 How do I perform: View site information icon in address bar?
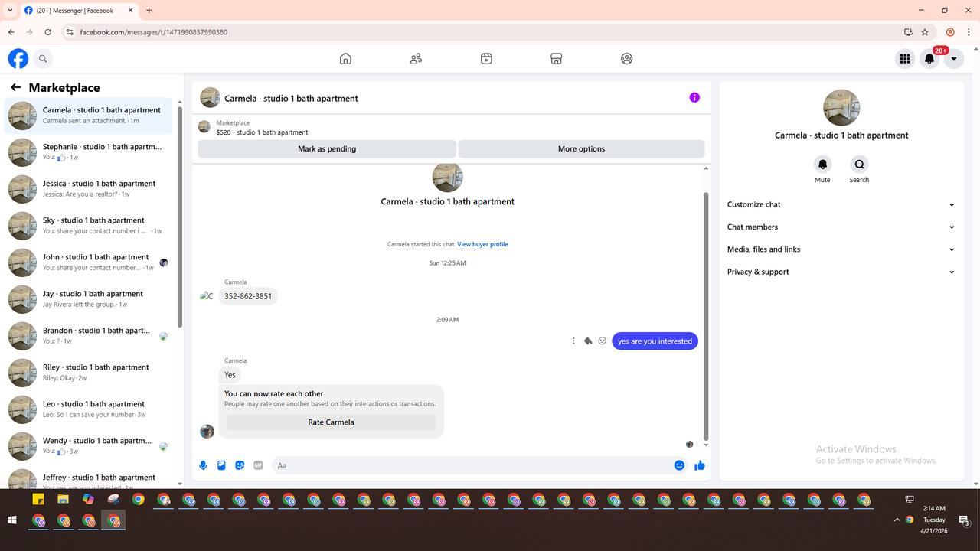pos(69,32)
